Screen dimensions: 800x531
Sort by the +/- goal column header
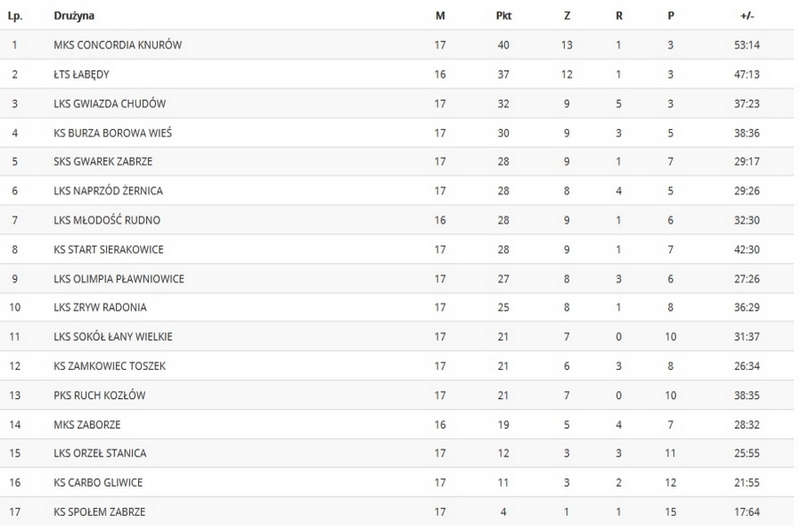click(x=746, y=16)
